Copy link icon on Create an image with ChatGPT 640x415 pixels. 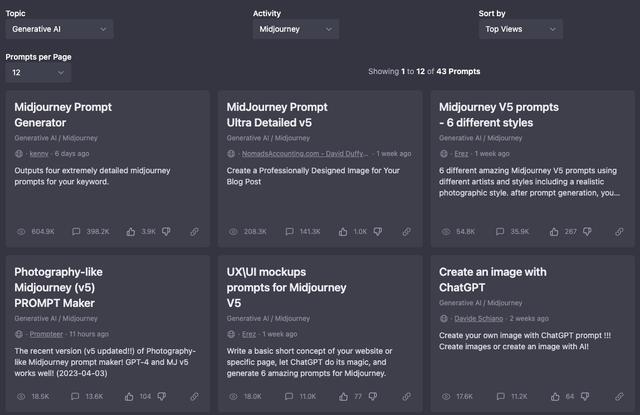tap(619, 396)
